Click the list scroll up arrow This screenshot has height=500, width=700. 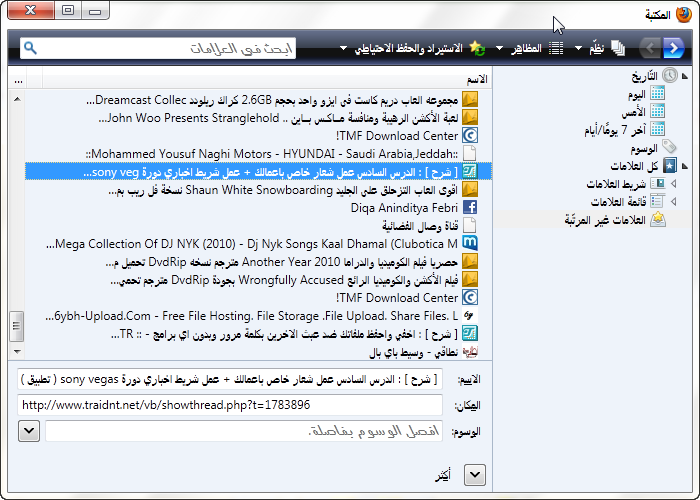tap(17, 99)
